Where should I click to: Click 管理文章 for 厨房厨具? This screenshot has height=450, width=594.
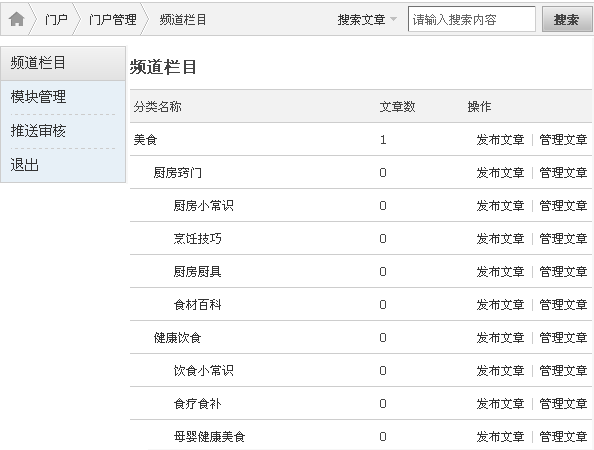[563, 272]
